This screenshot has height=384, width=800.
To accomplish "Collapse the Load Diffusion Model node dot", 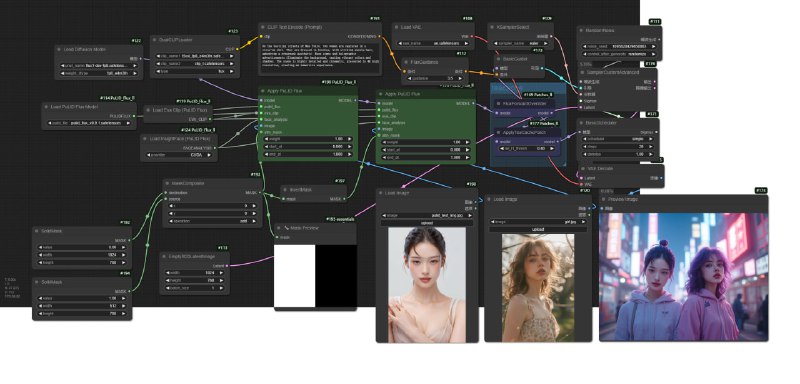I will (59, 49).
